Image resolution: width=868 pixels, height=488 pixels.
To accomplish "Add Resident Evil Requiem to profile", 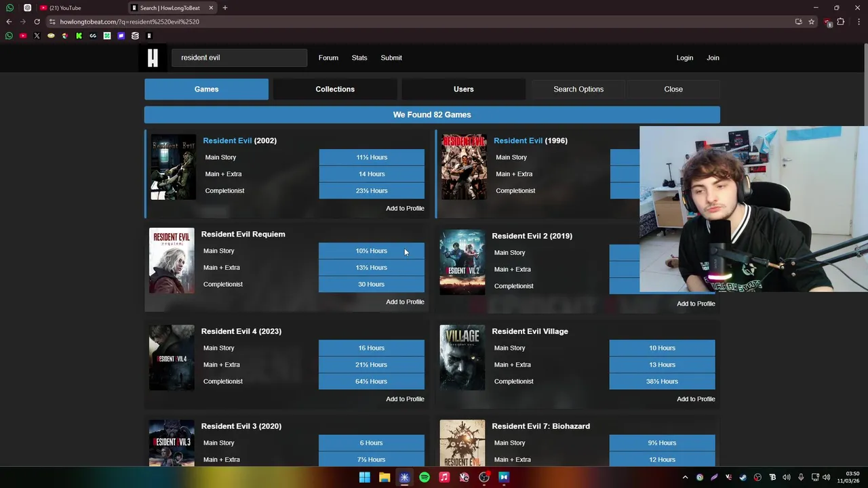I will tap(405, 302).
